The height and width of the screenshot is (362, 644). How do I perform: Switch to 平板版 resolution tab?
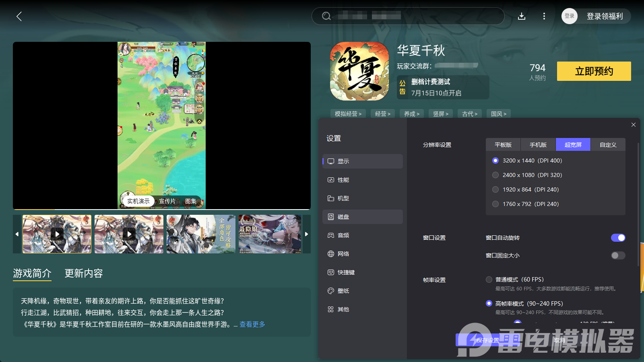503,145
